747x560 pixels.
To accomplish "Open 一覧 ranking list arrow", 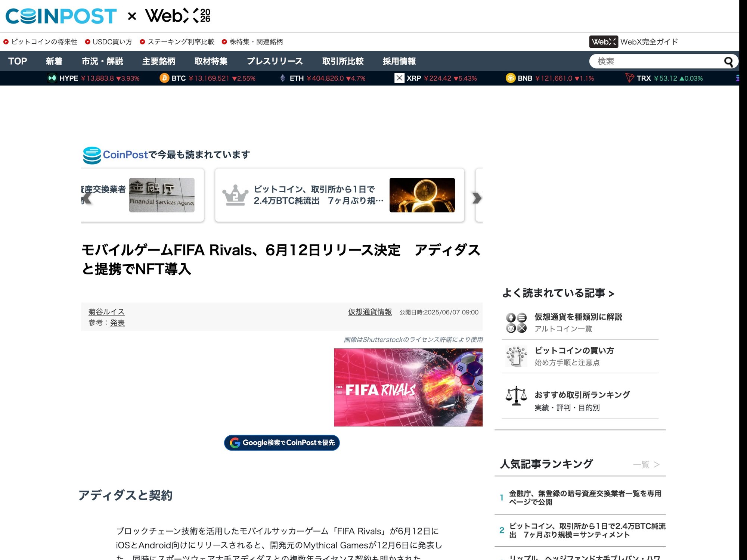I will coord(657,465).
